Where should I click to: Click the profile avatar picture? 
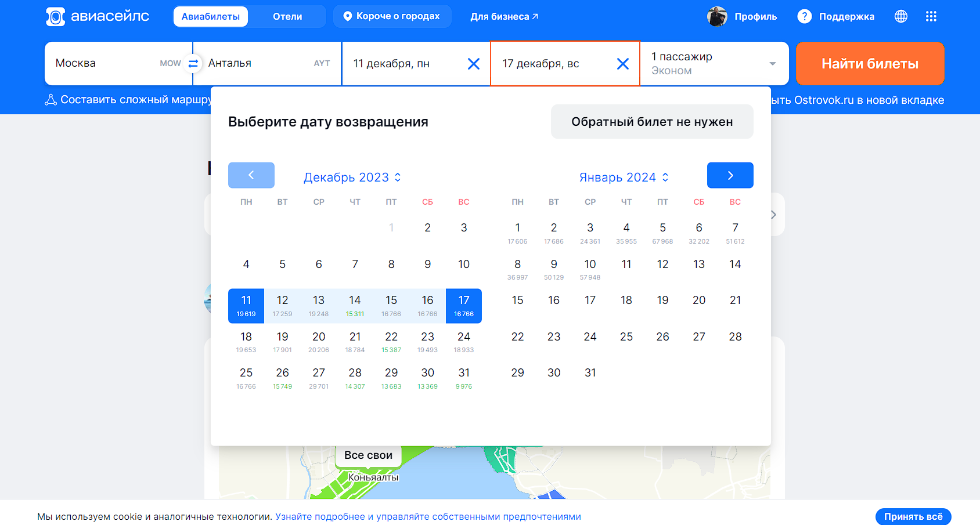pos(717,16)
